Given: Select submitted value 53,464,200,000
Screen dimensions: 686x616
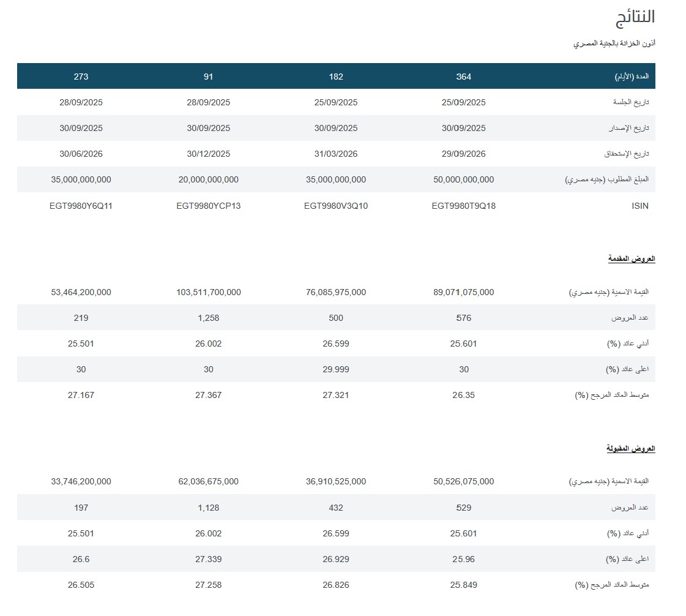Looking at the screenshot, I should [x=81, y=292].
